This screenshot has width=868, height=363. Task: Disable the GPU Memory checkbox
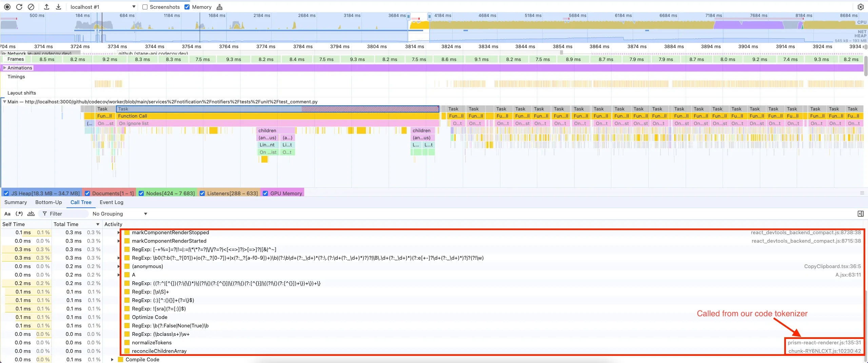tap(265, 193)
